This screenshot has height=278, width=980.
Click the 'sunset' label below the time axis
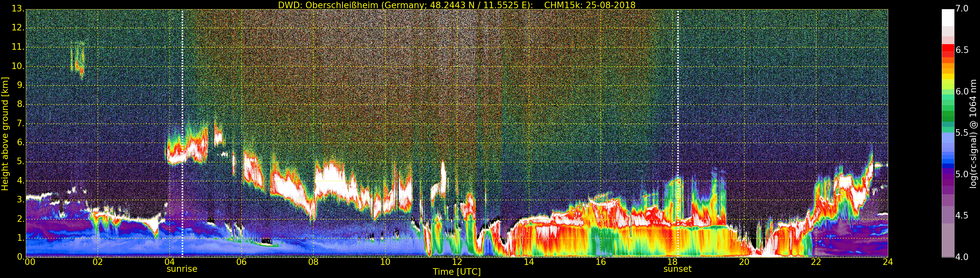(x=678, y=269)
